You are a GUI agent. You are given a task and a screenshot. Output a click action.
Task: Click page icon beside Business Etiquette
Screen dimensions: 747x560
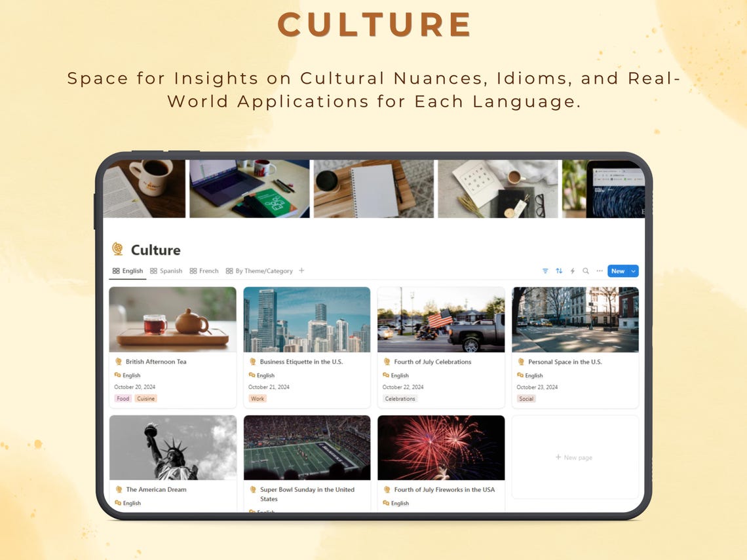[x=253, y=362]
